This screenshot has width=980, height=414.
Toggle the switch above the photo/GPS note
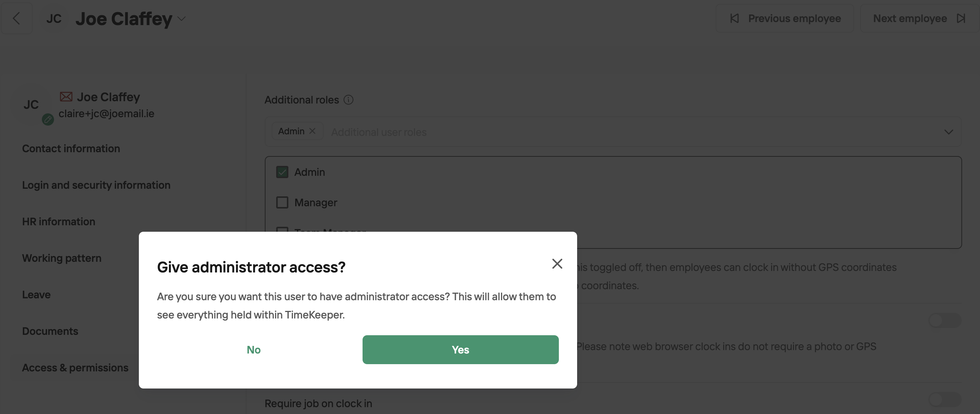point(945,320)
